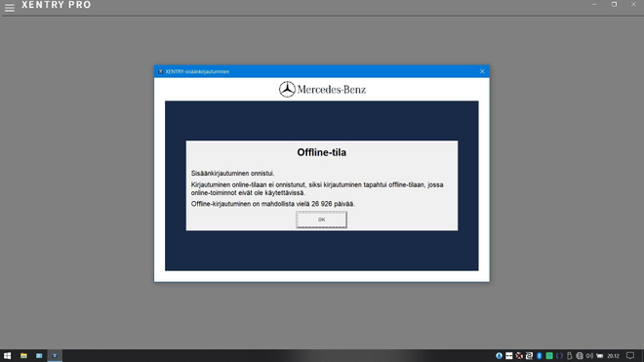Screen dimensions: 644x362
Task: Open Bluetooth from the system tray
Action: pyautogui.click(x=540, y=356)
